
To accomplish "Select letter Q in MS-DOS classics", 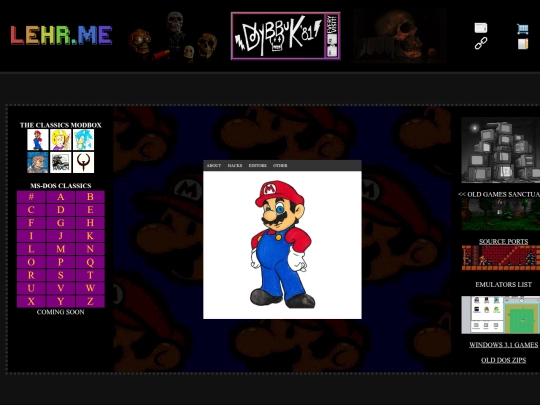I will pyautogui.click(x=90, y=262).
